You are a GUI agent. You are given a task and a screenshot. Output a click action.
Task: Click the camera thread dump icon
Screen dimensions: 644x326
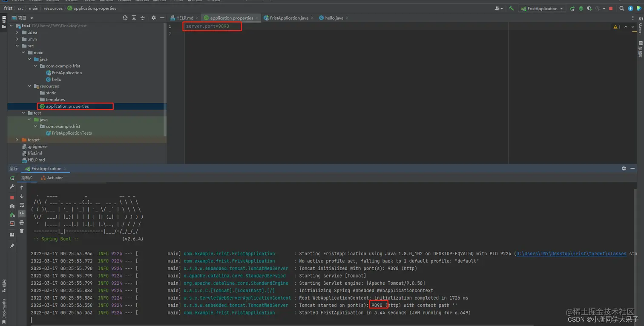tap(12, 206)
